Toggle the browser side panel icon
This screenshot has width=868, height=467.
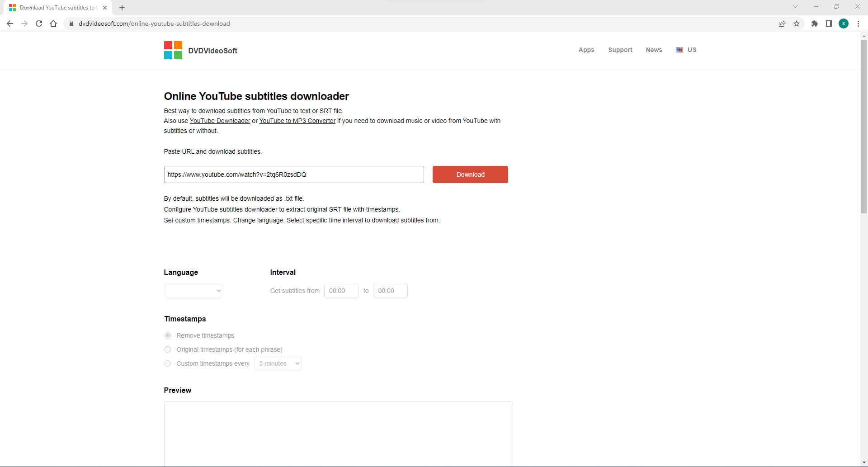click(829, 24)
